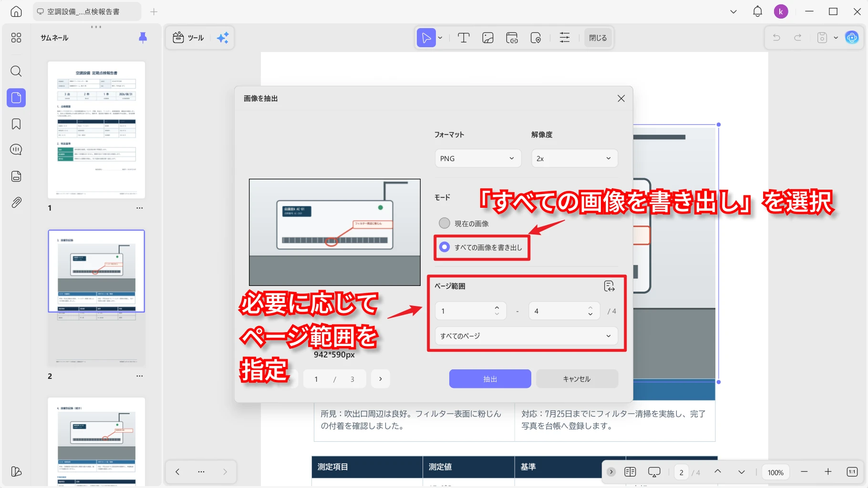The height and width of the screenshot is (488, 868).
Task: Go to the home screen icon
Action: pos(16,11)
